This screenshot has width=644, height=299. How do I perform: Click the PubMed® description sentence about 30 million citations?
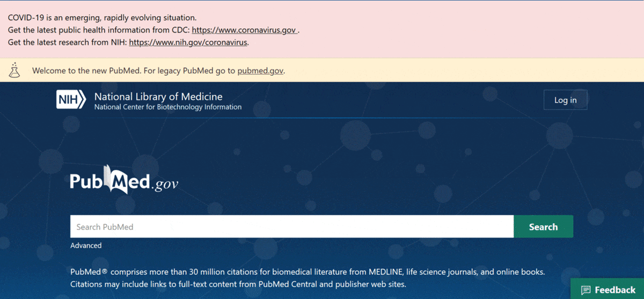tap(308, 272)
